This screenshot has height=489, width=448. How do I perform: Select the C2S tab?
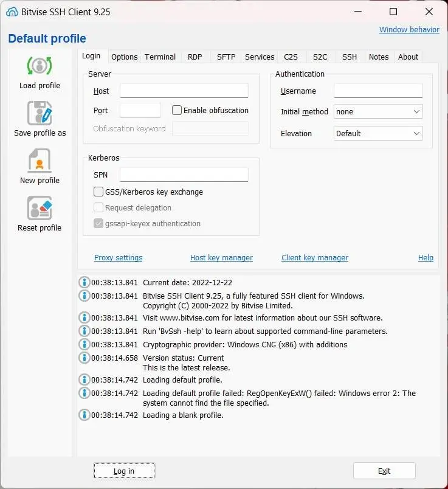click(291, 57)
